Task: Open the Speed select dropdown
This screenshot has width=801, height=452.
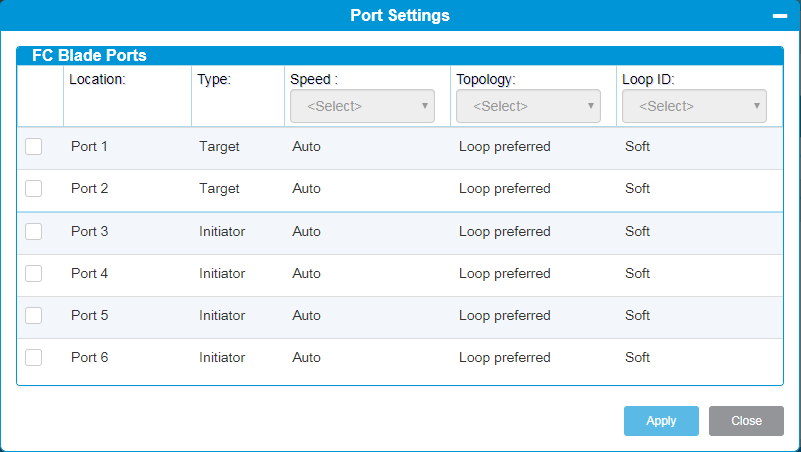Action: 362,106
